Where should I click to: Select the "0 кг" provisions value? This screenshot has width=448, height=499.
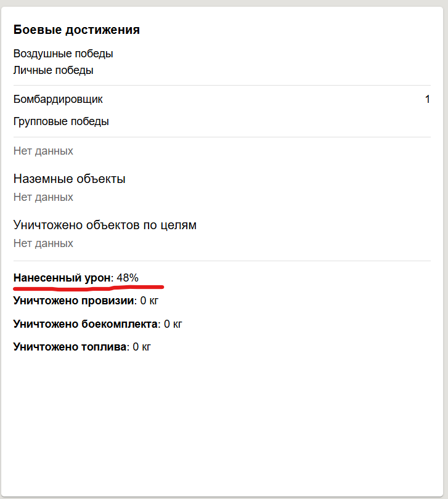click(x=150, y=301)
